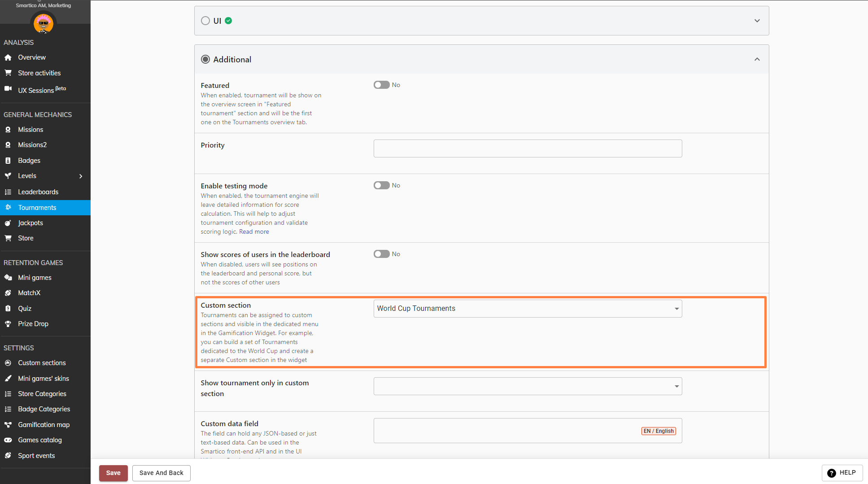868x484 pixels.
Task: Click the Mini games' skins brush icon
Action: [x=8, y=379]
